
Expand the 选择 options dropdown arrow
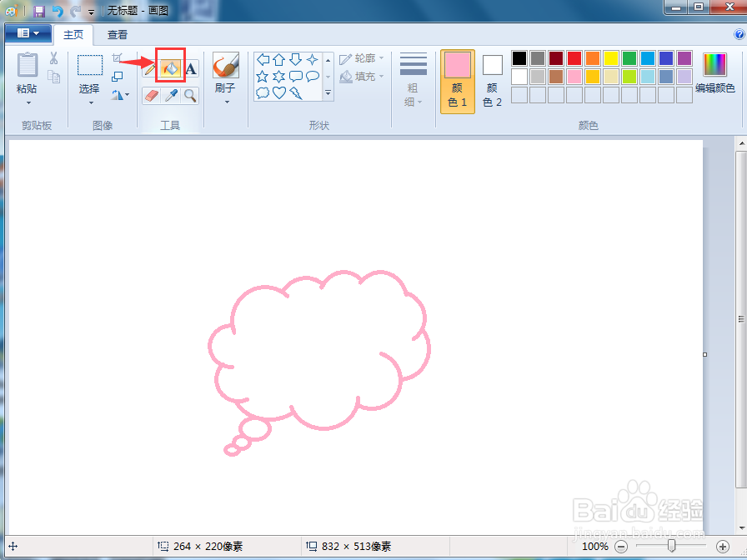[x=91, y=102]
